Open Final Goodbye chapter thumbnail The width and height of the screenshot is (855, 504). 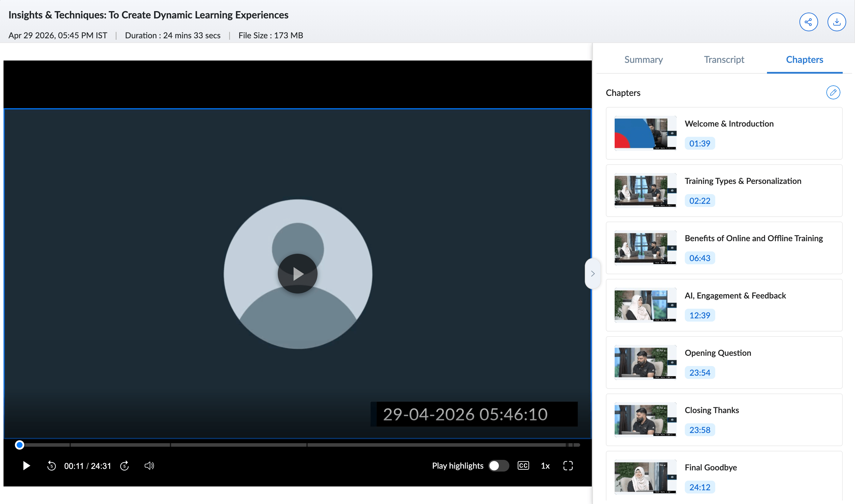645,477
